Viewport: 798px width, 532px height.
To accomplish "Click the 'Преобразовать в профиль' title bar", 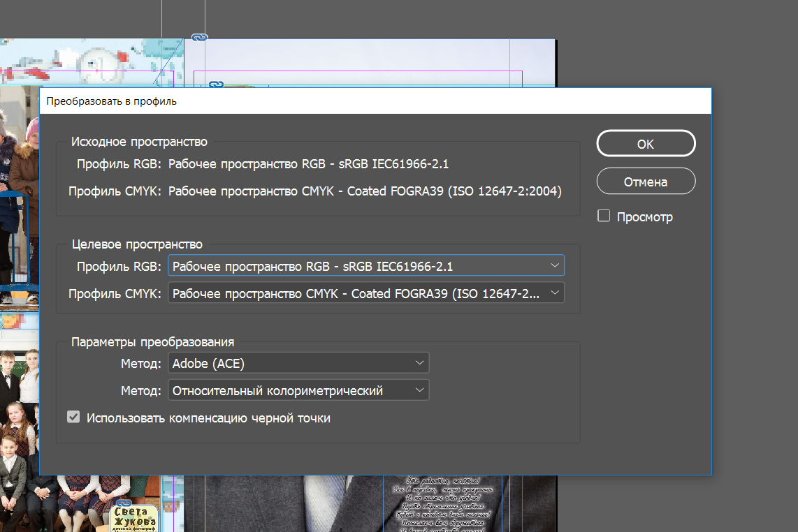I will click(375, 101).
